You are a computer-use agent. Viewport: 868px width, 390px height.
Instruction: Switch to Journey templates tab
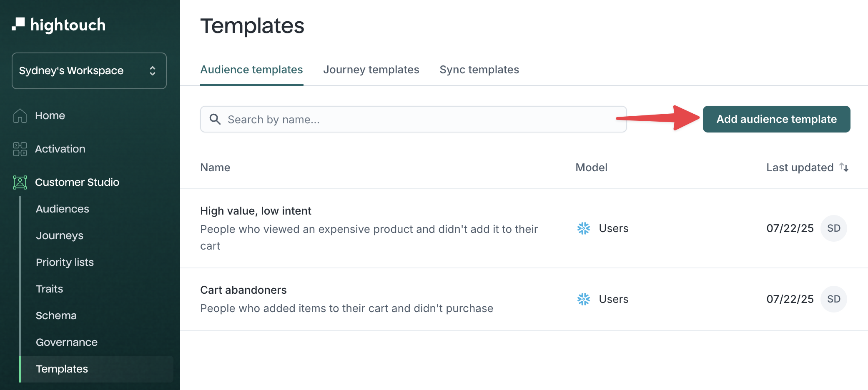tap(371, 70)
